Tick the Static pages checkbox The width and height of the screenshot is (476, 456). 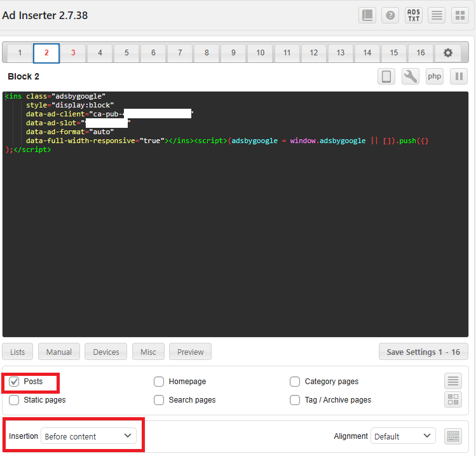coord(14,400)
